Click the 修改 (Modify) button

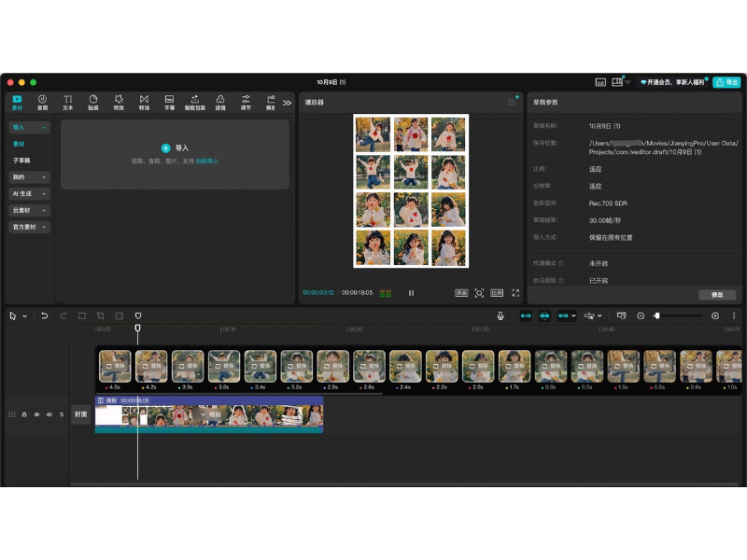tap(717, 295)
